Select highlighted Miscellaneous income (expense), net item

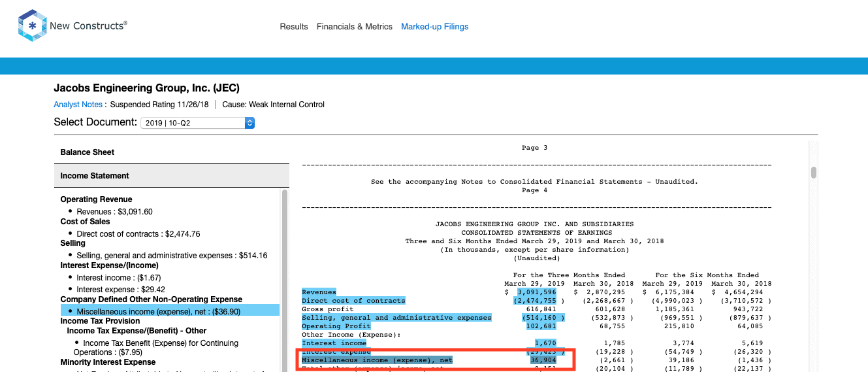pos(170,311)
